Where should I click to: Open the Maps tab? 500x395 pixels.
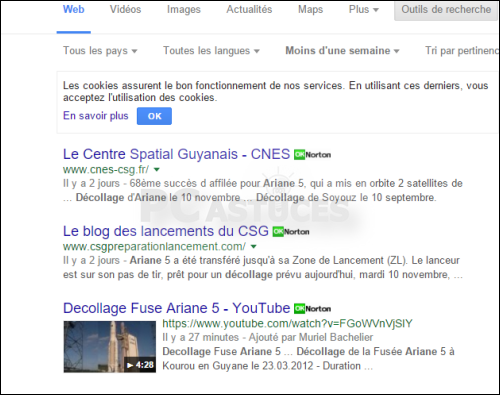[x=310, y=9]
